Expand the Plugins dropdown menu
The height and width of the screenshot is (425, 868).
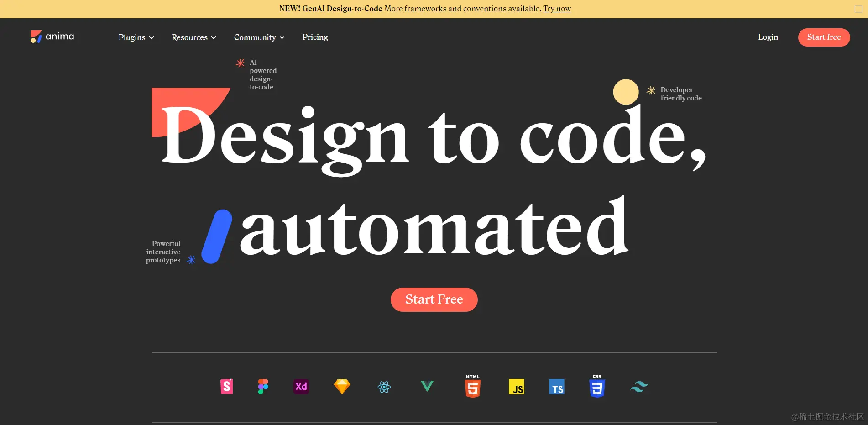tap(136, 37)
